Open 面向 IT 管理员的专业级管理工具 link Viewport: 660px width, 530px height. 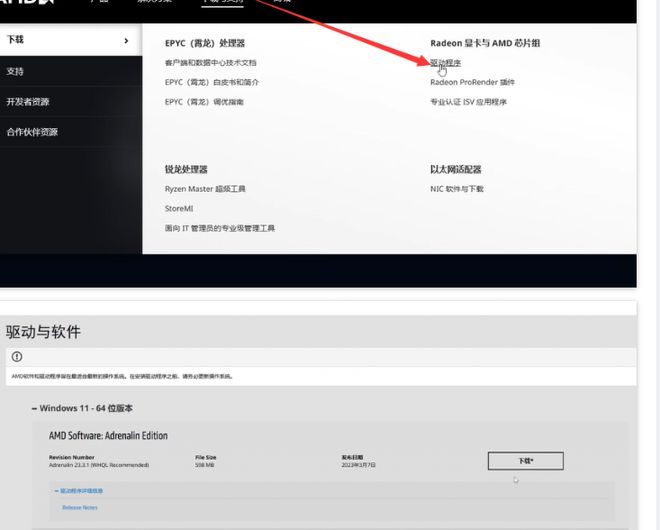[x=220, y=228]
